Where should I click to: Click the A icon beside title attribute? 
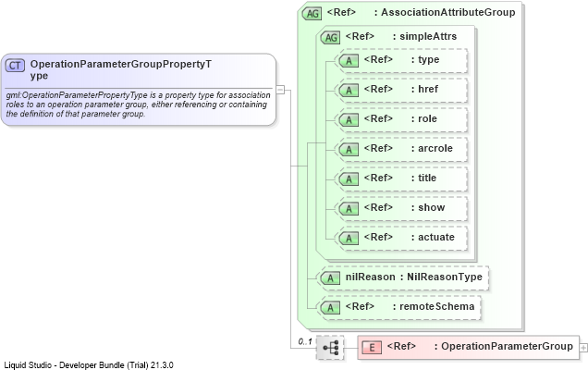[349, 179]
